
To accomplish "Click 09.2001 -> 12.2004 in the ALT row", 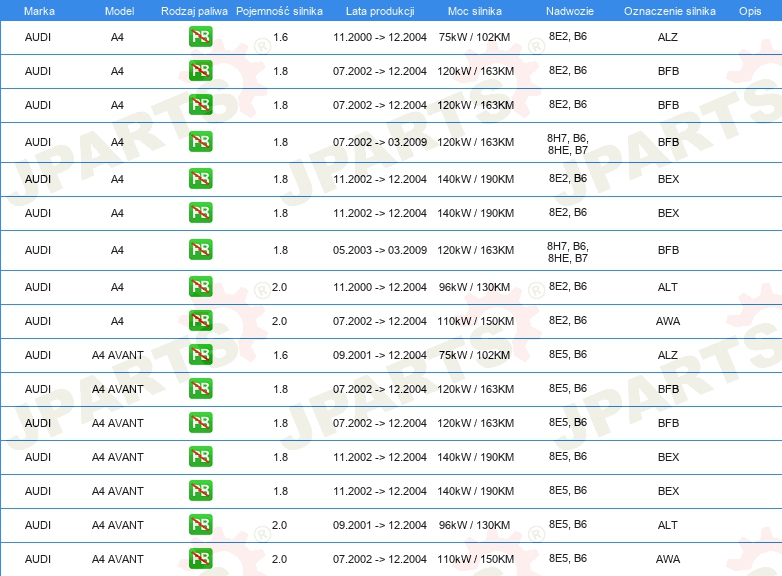I will point(380,525).
